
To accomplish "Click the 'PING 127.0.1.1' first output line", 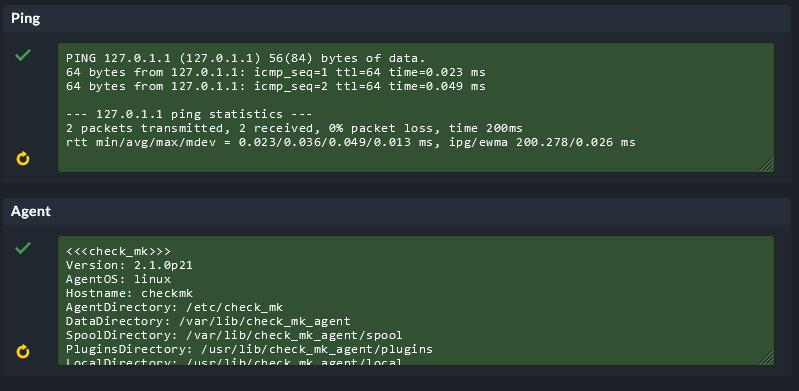I will (246, 58).
